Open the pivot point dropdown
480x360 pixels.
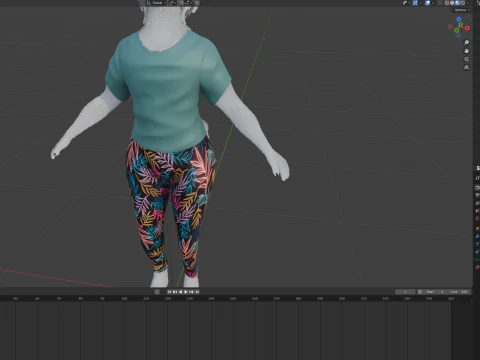[172, 3]
